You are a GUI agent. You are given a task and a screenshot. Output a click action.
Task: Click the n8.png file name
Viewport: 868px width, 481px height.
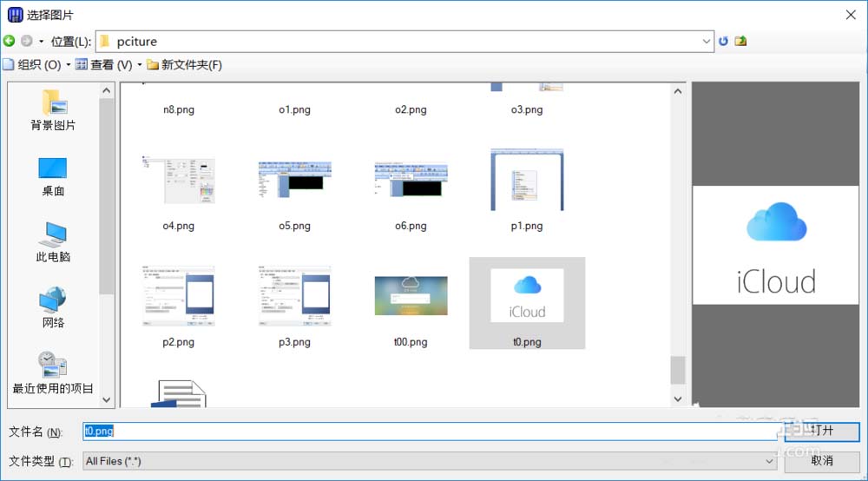click(178, 109)
